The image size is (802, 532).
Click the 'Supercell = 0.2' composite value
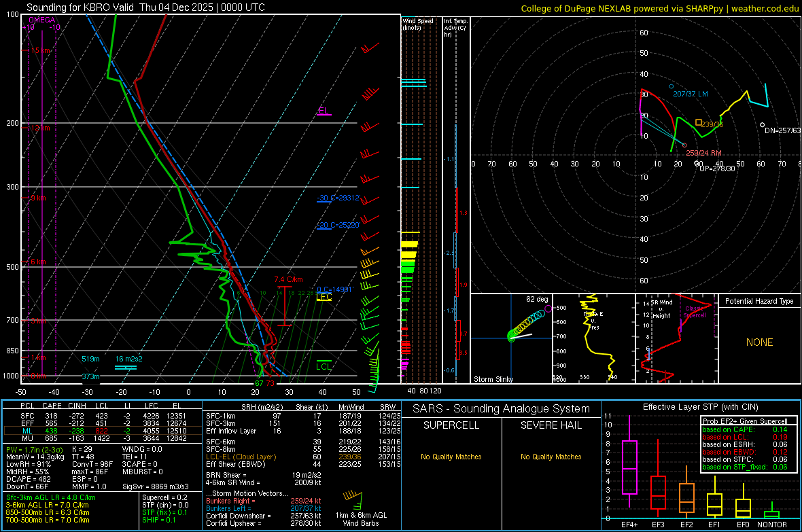coord(164,497)
